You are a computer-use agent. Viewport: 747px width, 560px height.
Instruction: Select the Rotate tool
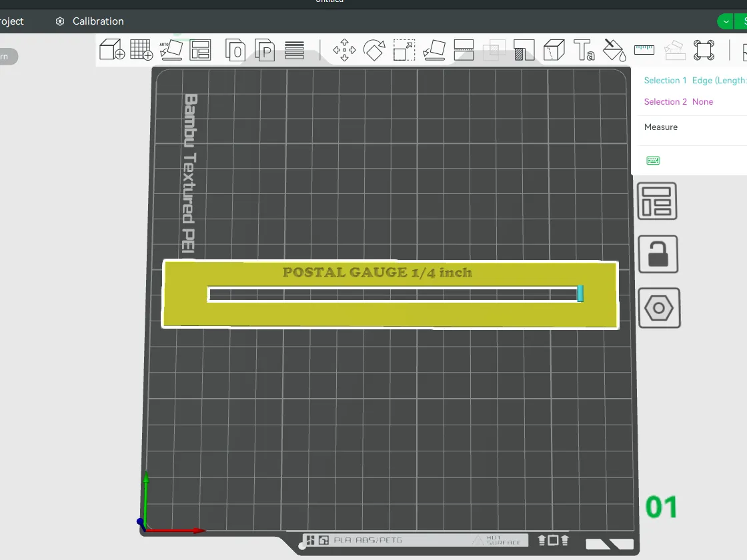point(374,50)
